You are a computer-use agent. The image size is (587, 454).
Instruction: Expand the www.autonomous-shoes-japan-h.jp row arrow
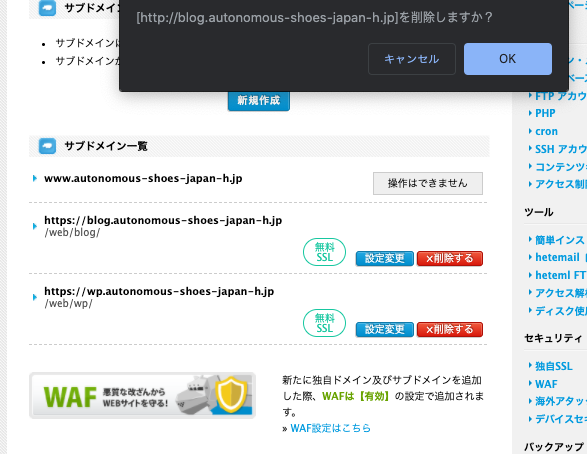[x=35, y=178]
